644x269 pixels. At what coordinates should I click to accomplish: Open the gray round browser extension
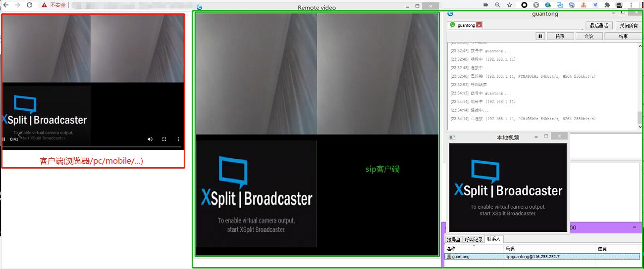tap(536, 5)
